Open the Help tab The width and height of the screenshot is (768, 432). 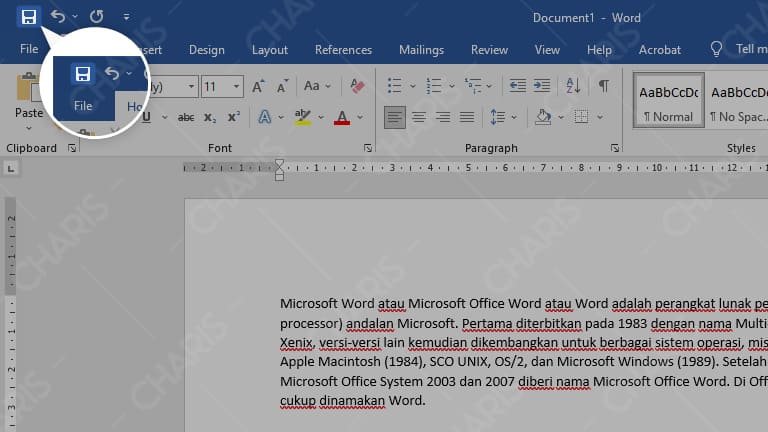[x=599, y=50]
